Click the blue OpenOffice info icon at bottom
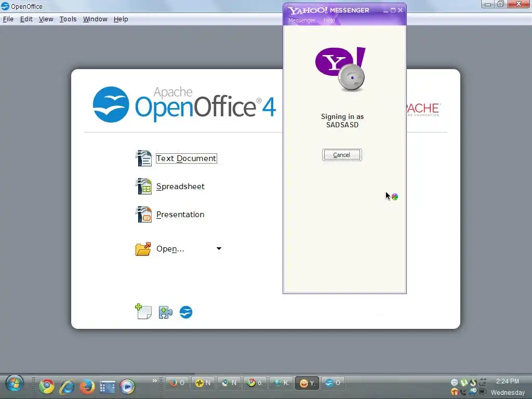This screenshot has height=399, width=532. [x=186, y=312]
